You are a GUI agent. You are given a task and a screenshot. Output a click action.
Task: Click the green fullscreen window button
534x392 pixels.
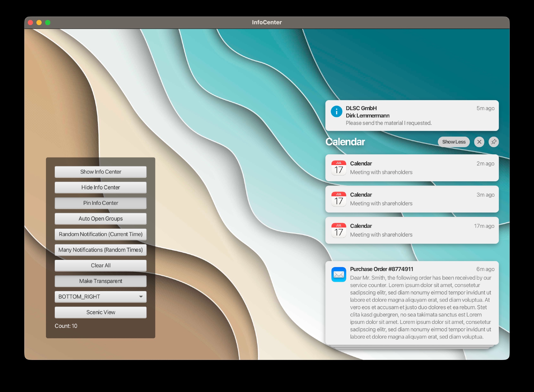click(48, 23)
